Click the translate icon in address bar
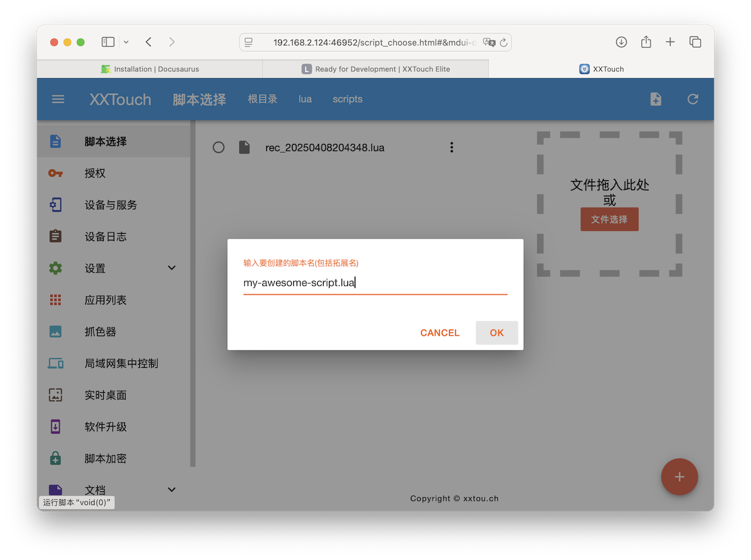This screenshot has height=560, width=751. coord(489,42)
